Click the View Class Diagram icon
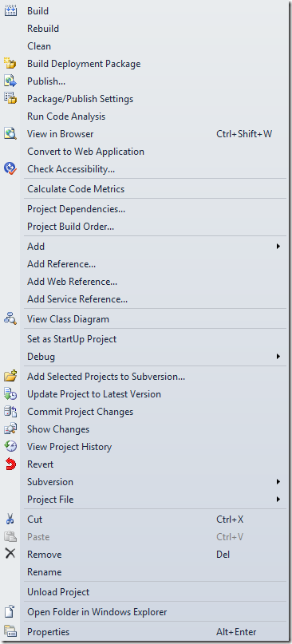Screen dimensions: 292x644 coord(10,318)
